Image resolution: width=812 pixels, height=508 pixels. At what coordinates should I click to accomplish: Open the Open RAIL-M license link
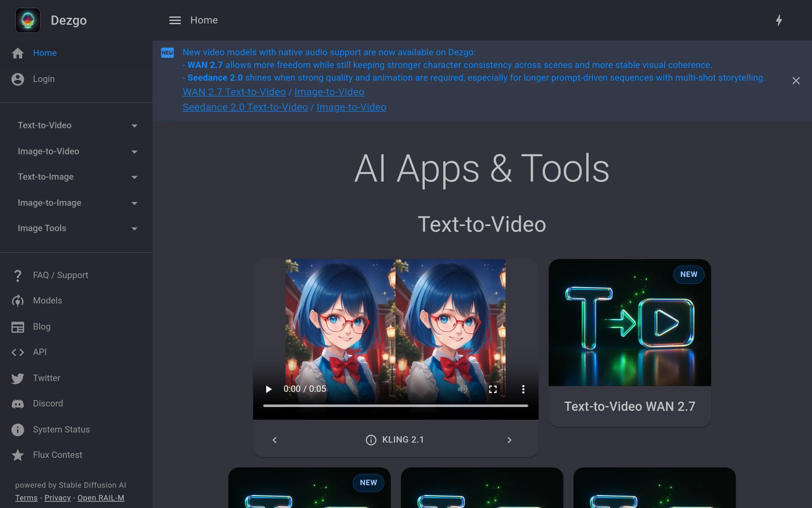101,498
